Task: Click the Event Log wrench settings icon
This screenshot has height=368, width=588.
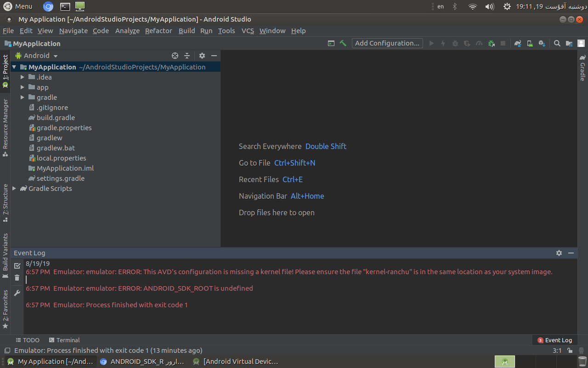Action: pyautogui.click(x=17, y=293)
